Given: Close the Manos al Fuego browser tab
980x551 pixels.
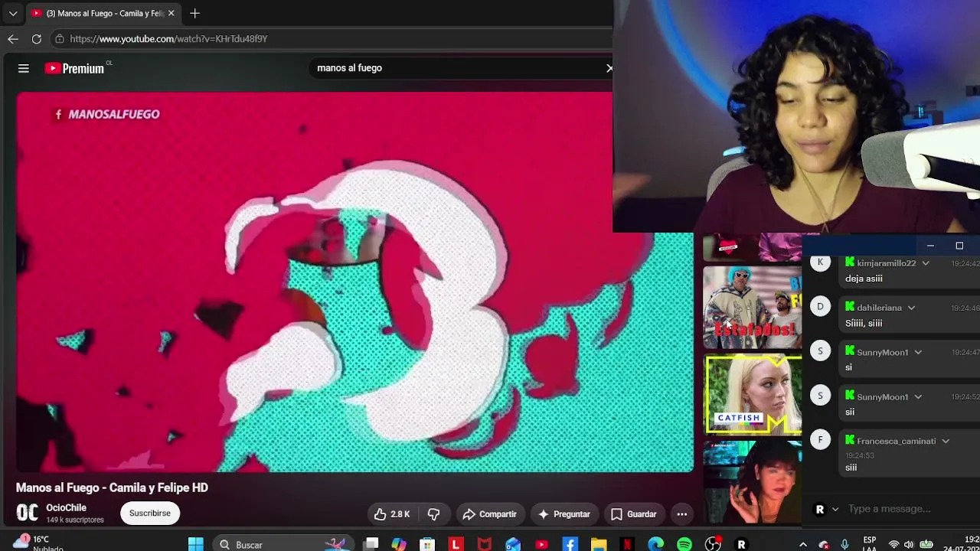Looking at the screenshot, I should 171,13.
